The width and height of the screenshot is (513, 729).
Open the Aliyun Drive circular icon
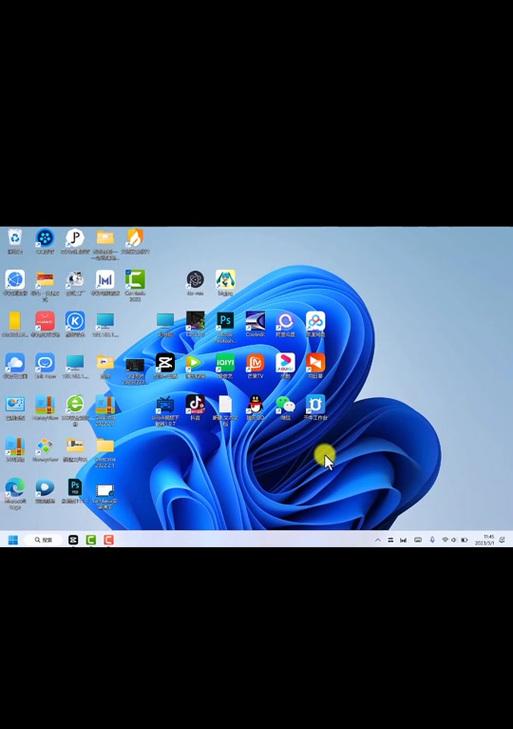tap(285, 321)
